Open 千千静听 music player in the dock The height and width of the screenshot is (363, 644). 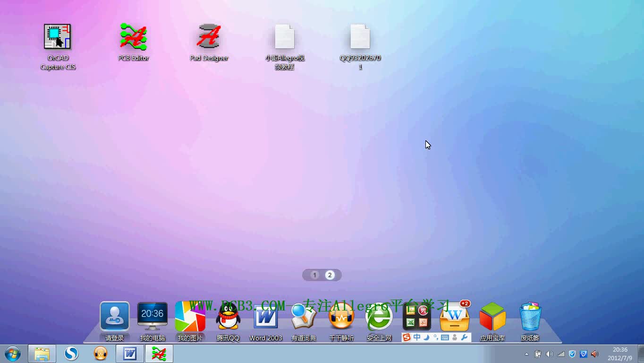coord(341,321)
